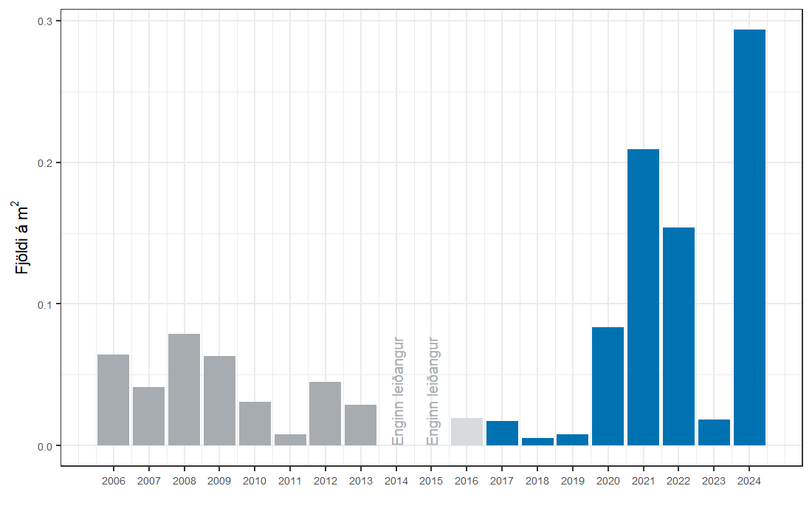Viewport: 812px width, 517px height.
Task: Click the 2017 x-axis year label
Action: tap(502, 481)
